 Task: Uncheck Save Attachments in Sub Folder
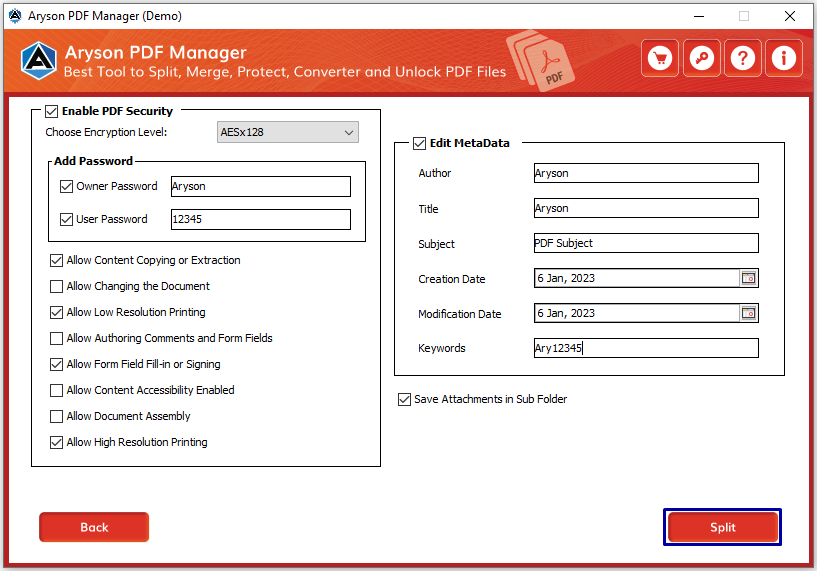[404, 400]
